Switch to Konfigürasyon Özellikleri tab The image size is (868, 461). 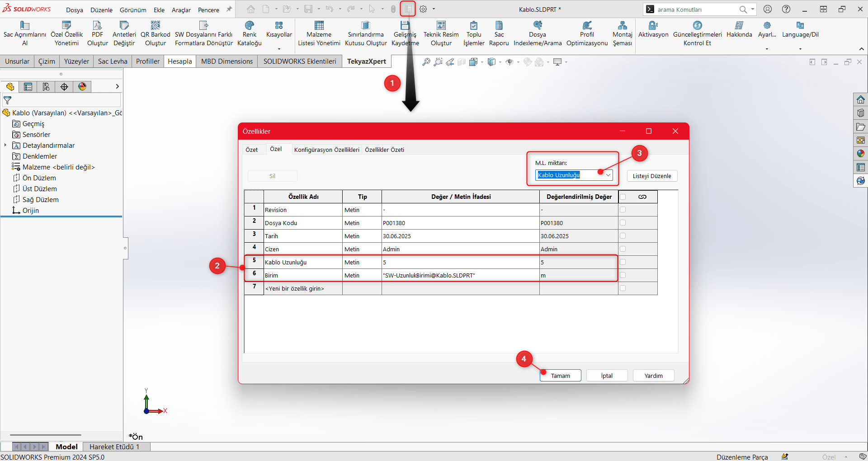tap(326, 150)
